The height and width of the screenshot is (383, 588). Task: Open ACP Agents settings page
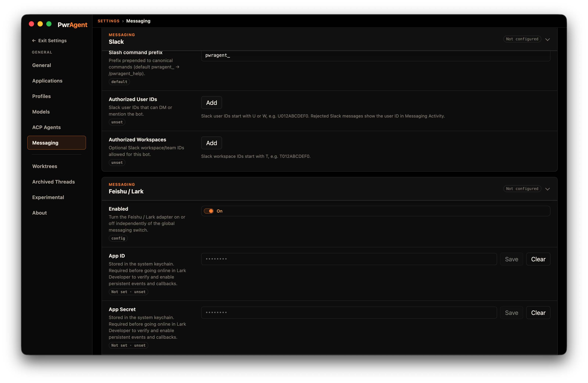[57, 127]
